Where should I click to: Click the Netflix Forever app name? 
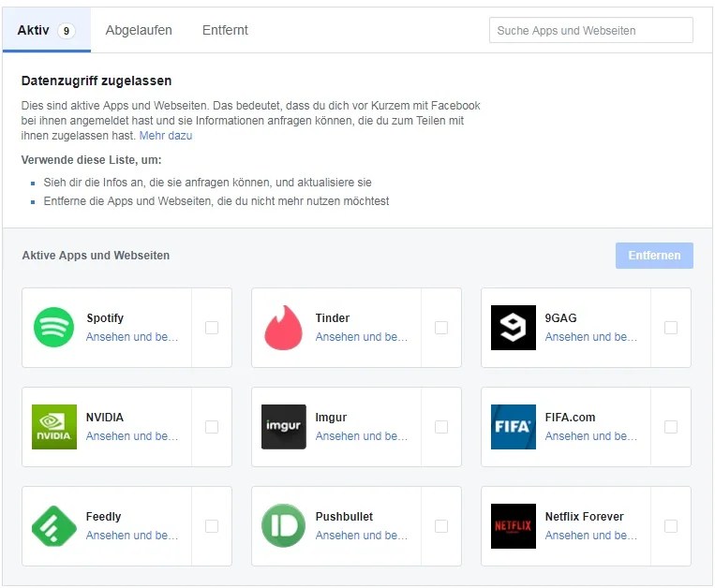coord(584,517)
